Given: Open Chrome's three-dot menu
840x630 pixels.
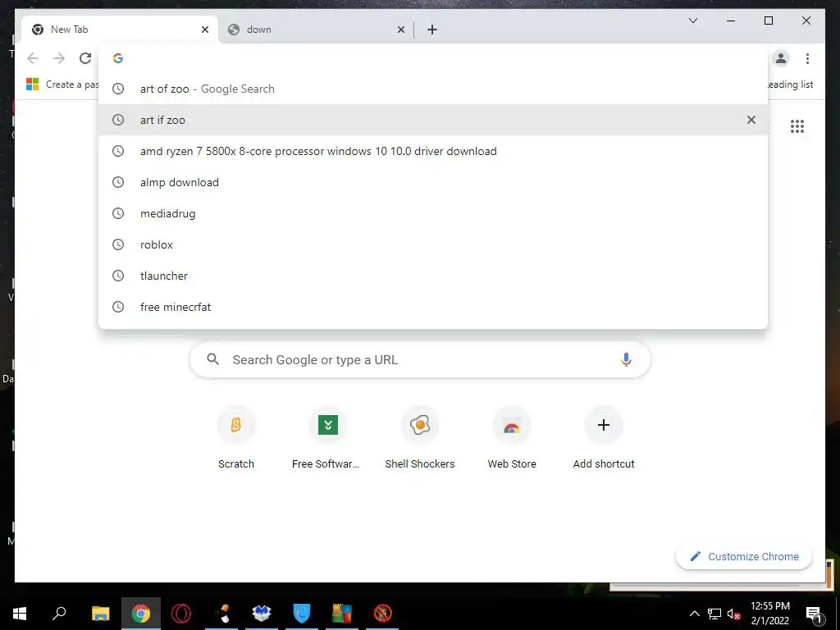Looking at the screenshot, I should pyautogui.click(x=807, y=58).
